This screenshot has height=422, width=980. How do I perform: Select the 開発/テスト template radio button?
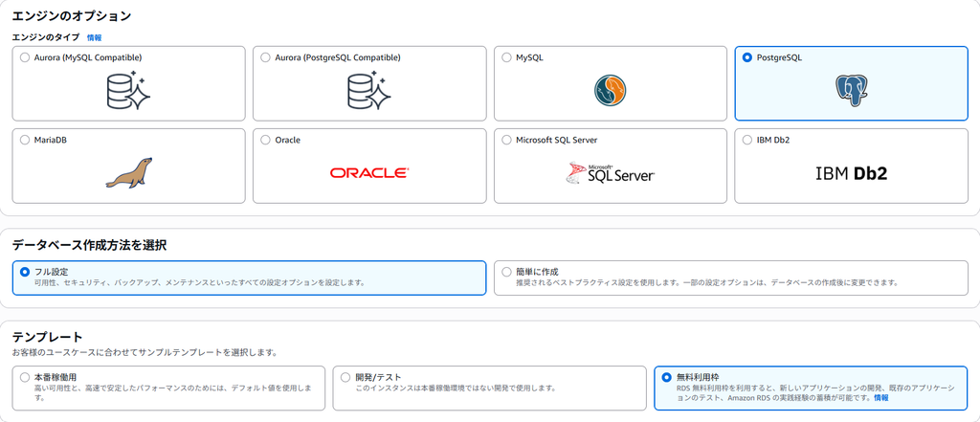point(345,378)
